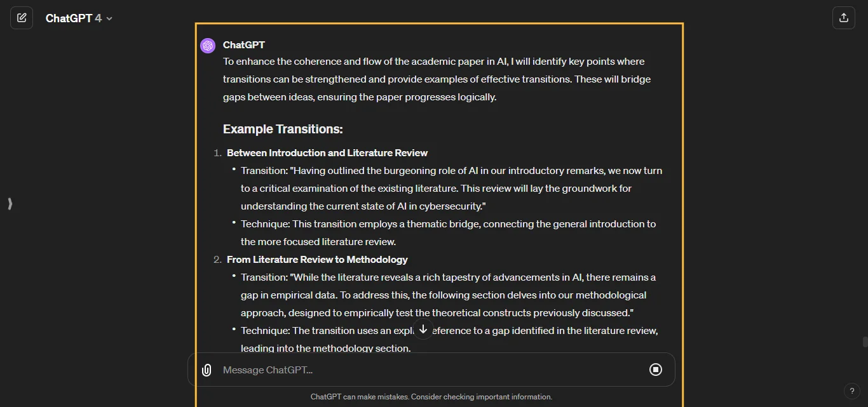
Task: Click "From Literature Review to Methodology" item
Action: [x=317, y=260]
